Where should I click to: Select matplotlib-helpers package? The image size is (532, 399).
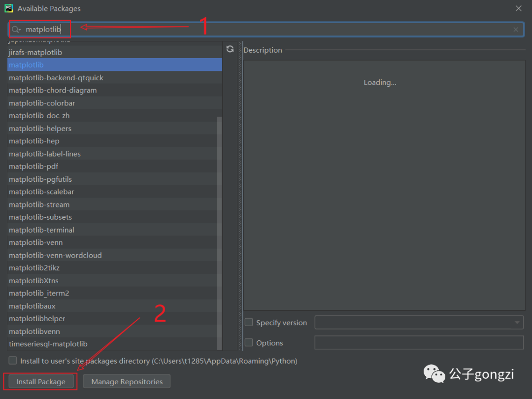coord(112,129)
